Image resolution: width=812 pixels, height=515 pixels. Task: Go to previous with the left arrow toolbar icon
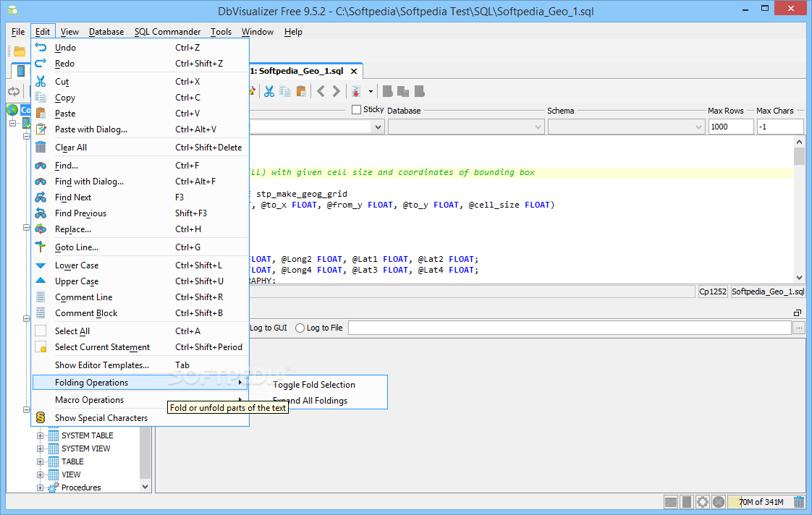[x=321, y=92]
